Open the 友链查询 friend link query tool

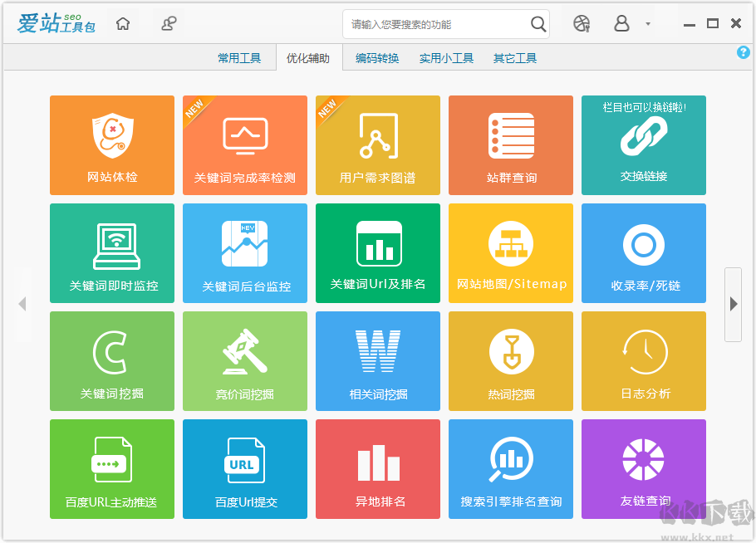click(643, 469)
